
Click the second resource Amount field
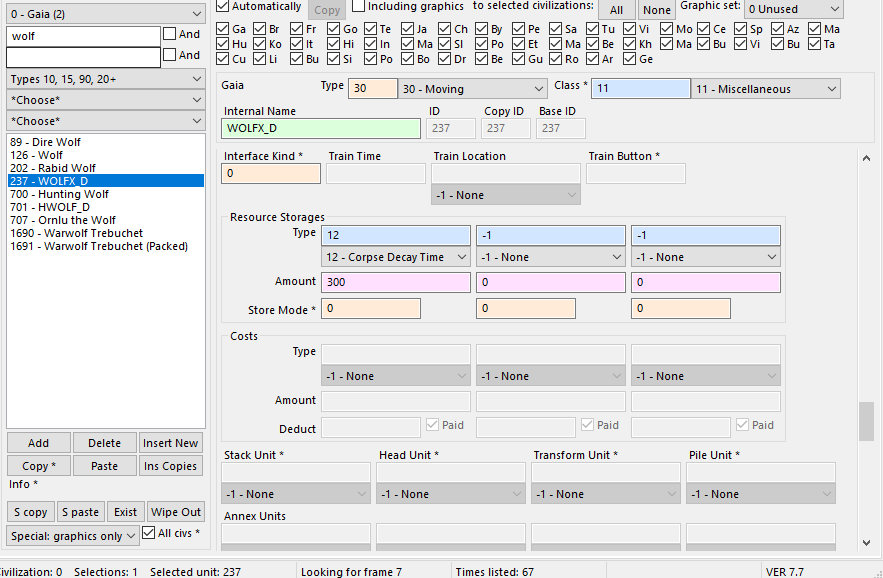pyautogui.click(x=551, y=282)
